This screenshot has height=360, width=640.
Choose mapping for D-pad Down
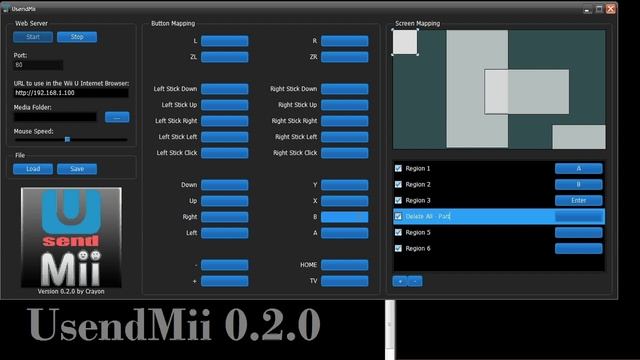224,185
